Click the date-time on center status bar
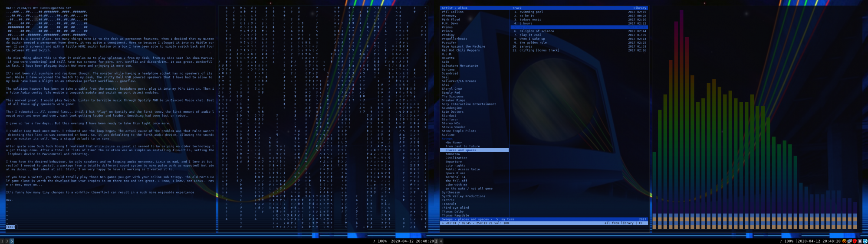Viewport: 868px width, 244px height. [x=412, y=241]
